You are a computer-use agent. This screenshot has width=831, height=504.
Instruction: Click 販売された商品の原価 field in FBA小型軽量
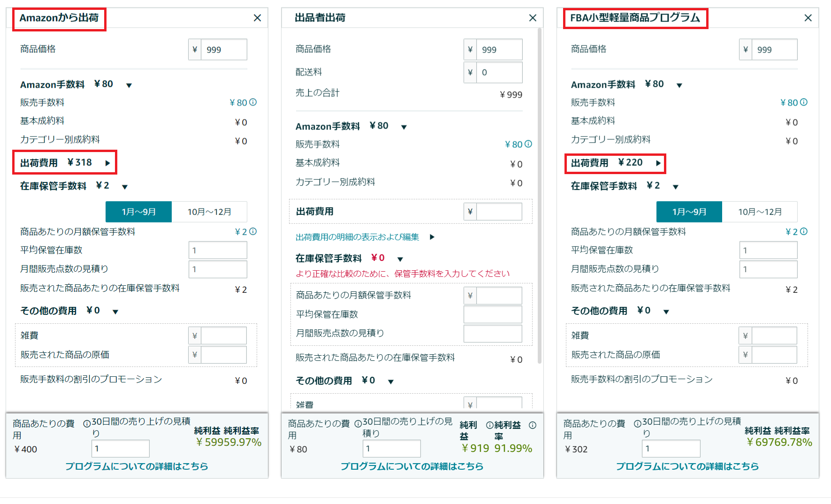click(x=774, y=354)
